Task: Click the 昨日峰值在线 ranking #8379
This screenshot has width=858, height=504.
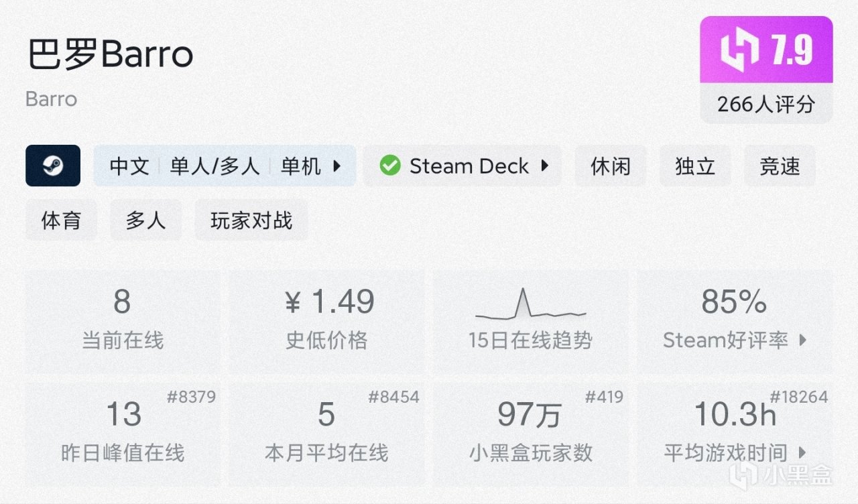Action: (191, 397)
